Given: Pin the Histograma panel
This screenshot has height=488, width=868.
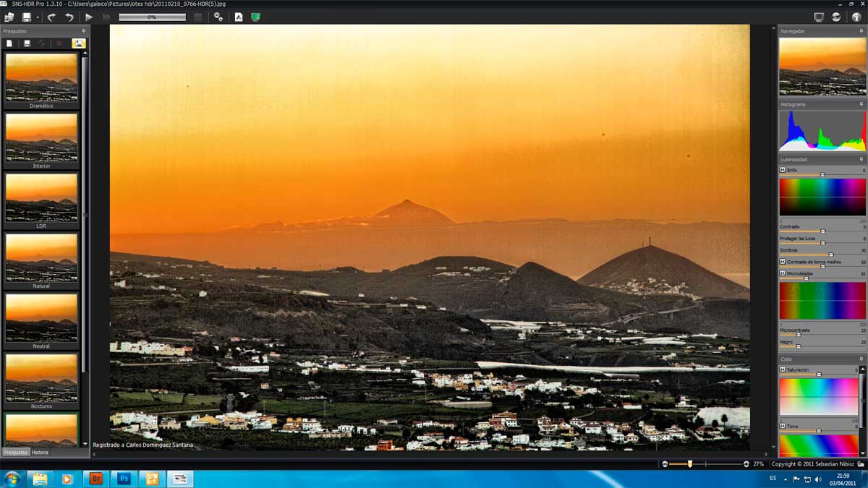Looking at the screenshot, I should pos(861,104).
